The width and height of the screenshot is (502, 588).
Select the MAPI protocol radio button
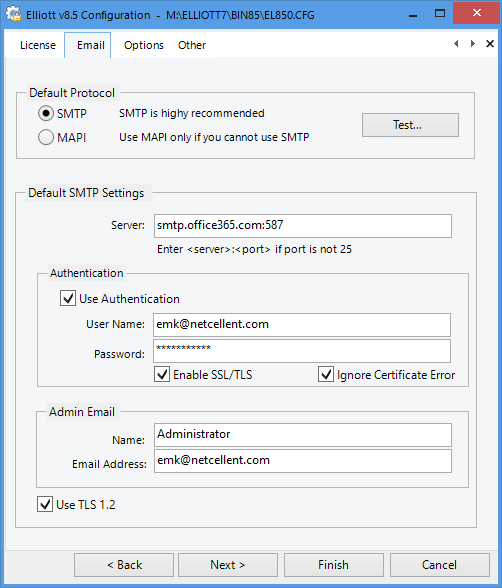tap(46, 137)
